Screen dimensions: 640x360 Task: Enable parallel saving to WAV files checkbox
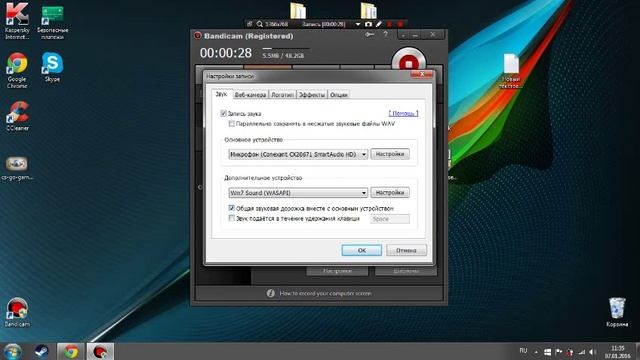pyautogui.click(x=231, y=123)
